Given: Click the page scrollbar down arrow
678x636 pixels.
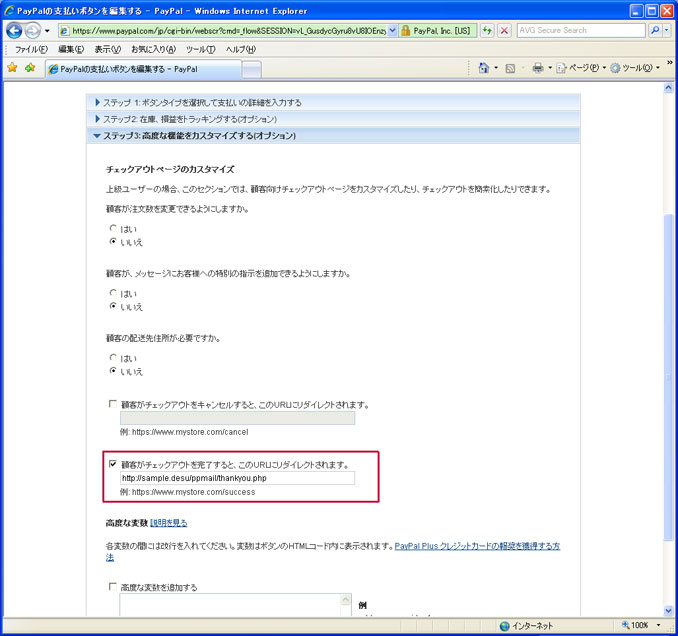Looking at the screenshot, I should [668, 611].
